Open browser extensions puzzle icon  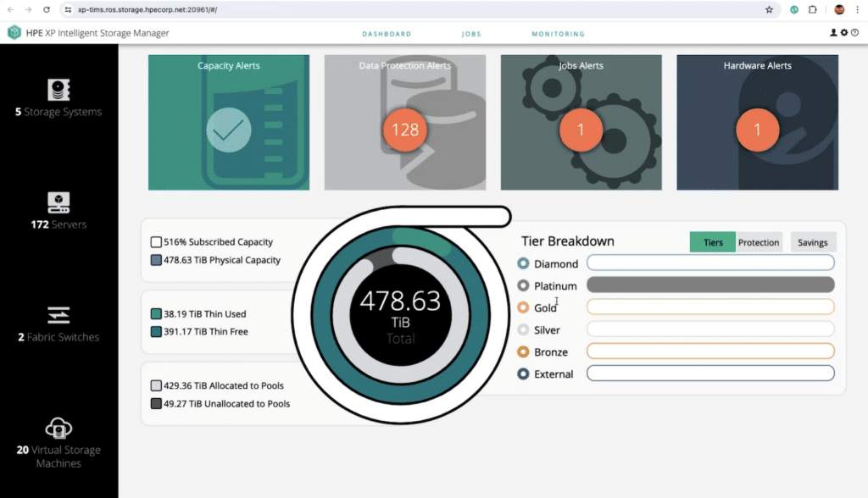812,9
